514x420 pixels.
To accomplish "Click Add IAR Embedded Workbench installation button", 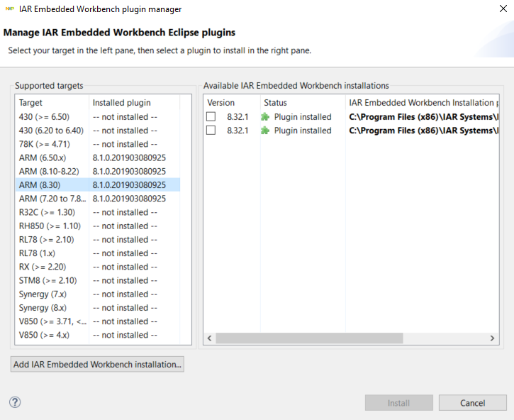I will pyautogui.click(x=98, y=364).
